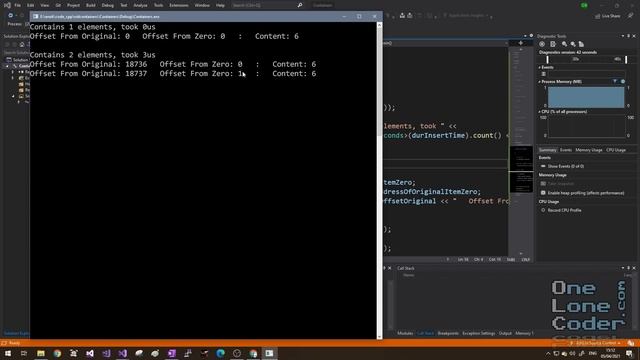Switch to the Exception Settings tab

[478, 333]
